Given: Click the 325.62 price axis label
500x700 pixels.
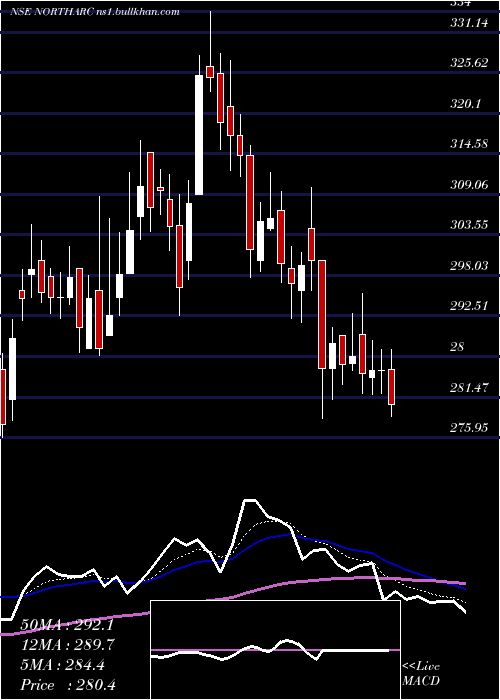Looking at the screenshot, I should [469, 63].
